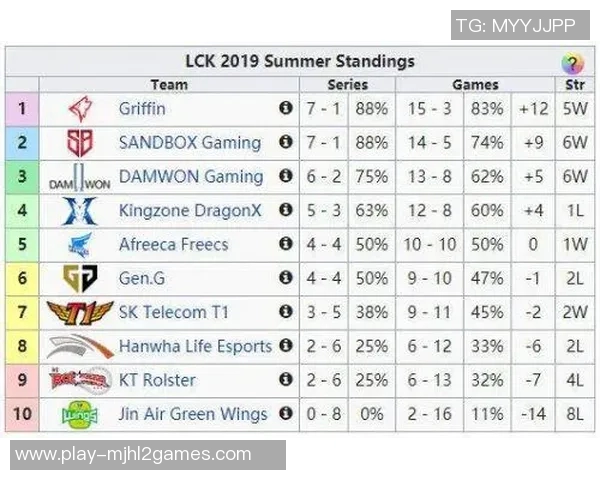
Task: Click the Jin Air Green Wings logo
Action: click(x=79, y=414)
